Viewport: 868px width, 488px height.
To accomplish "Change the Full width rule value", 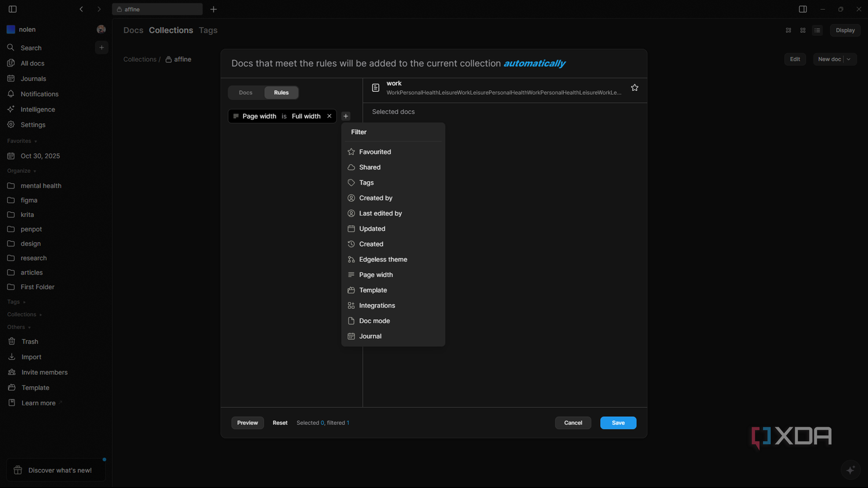I will [x=306, y=116].
